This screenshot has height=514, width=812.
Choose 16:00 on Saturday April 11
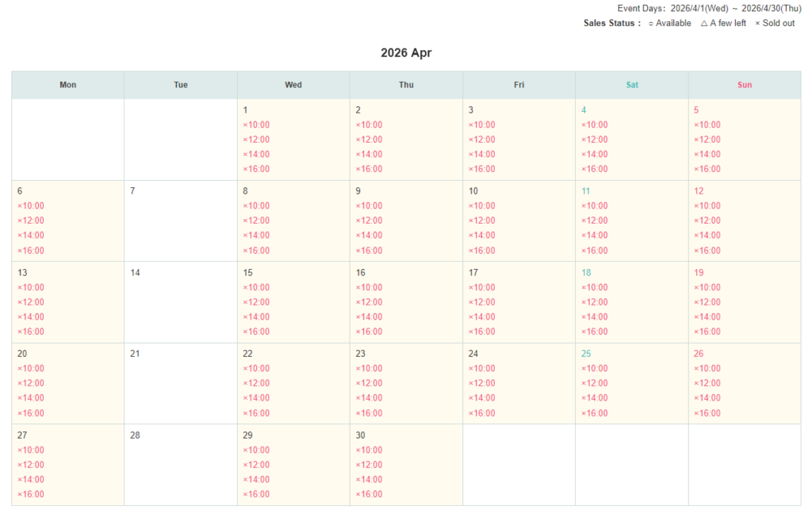pyautogui.click(x=594, y=251)
